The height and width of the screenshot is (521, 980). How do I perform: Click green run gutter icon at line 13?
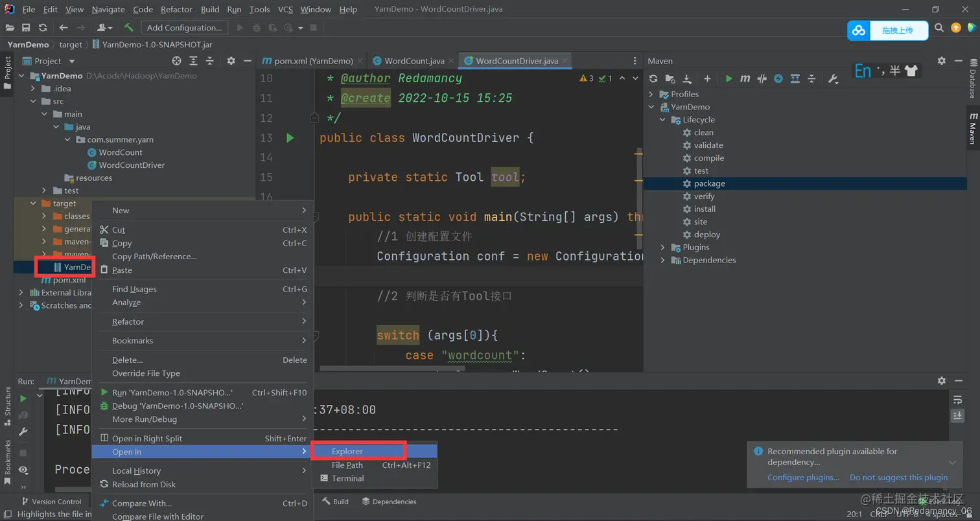coord(290,138)
